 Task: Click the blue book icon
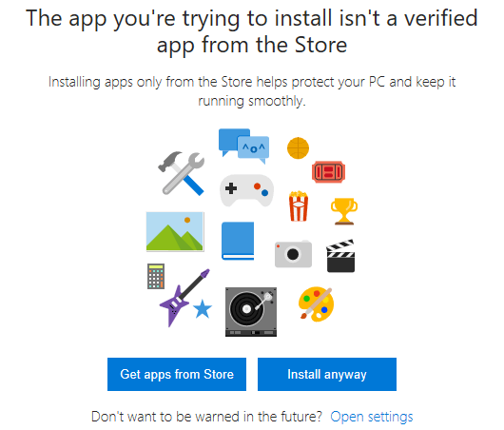[238, 241]
